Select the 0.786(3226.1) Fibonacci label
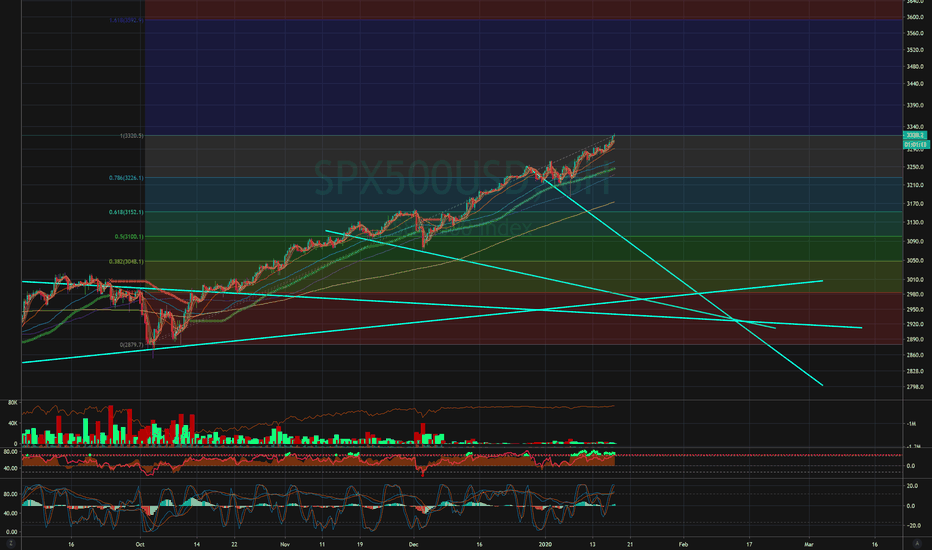Viewport: 932px width, 550px height. (126, 178)
